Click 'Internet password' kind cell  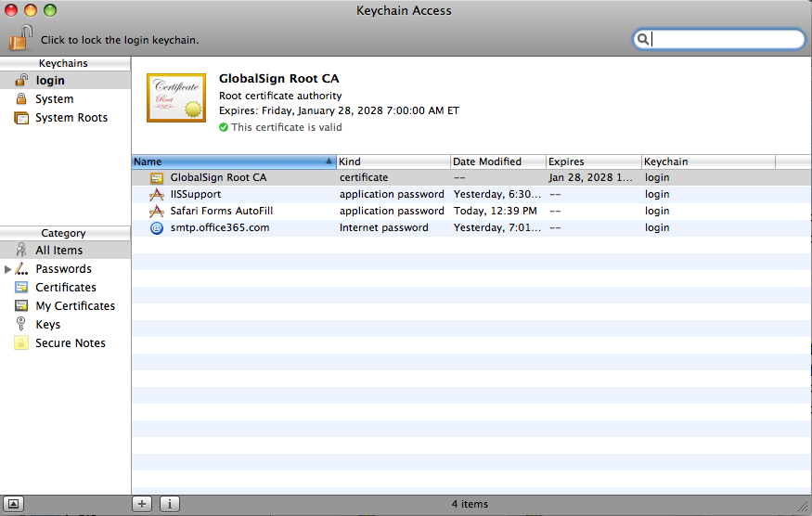pos(384,227)
